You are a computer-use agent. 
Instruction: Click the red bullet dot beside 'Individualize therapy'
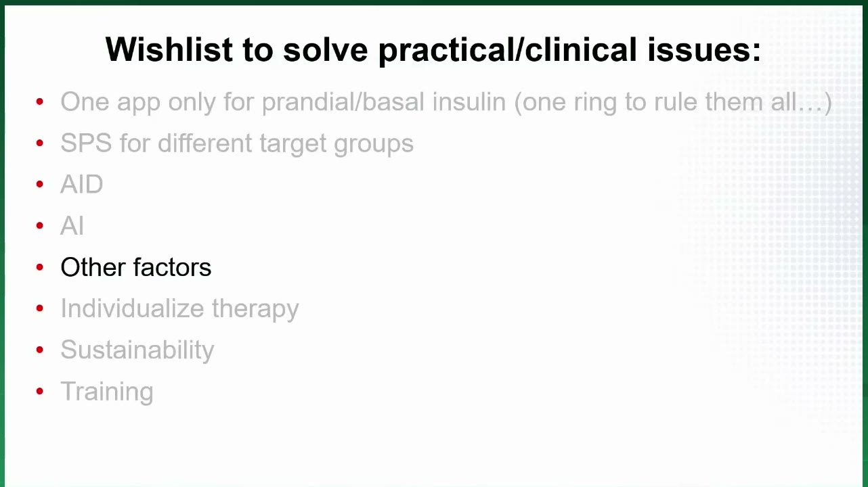tap(40, 308)
